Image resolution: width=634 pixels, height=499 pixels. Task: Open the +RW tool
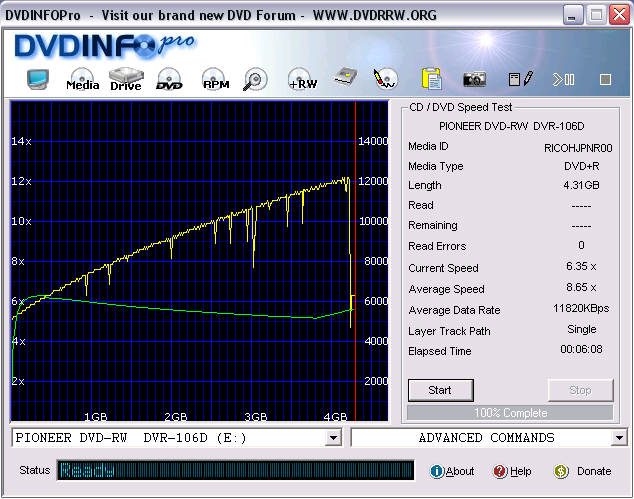302,79
